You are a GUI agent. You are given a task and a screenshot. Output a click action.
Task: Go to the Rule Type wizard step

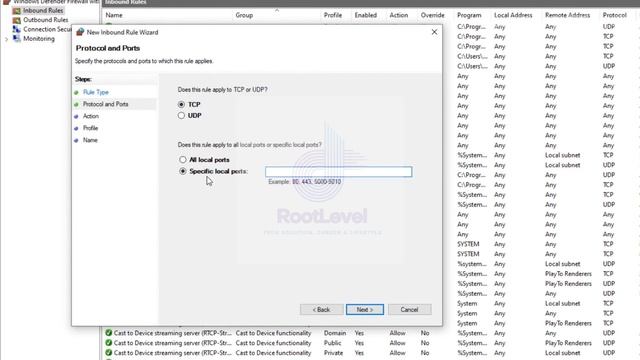96,92
